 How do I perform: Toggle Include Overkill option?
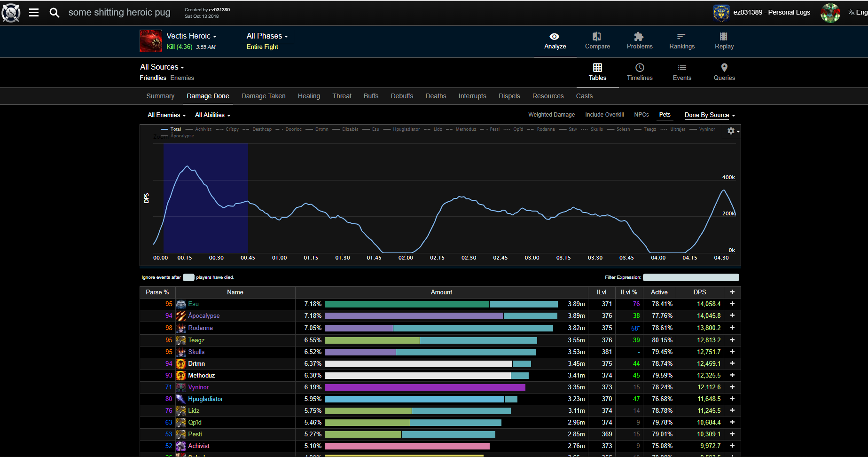[604, 115]
